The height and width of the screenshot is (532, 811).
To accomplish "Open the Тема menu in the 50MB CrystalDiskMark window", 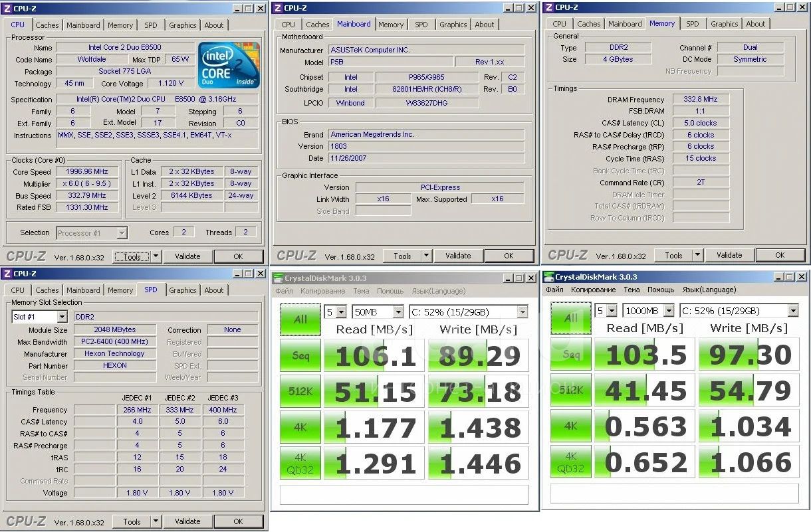I will click(x=361, y=291).
